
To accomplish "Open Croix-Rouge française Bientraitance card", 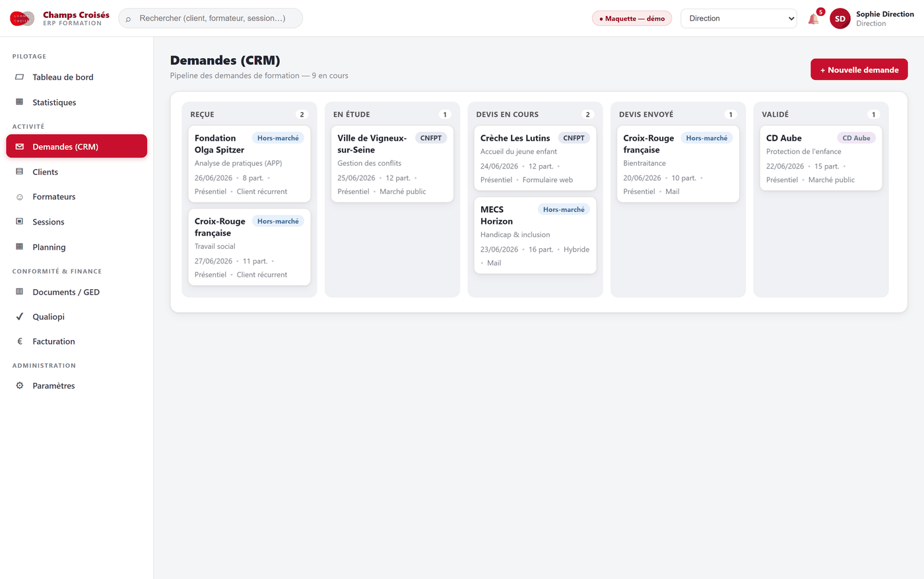I will (678, 164).
